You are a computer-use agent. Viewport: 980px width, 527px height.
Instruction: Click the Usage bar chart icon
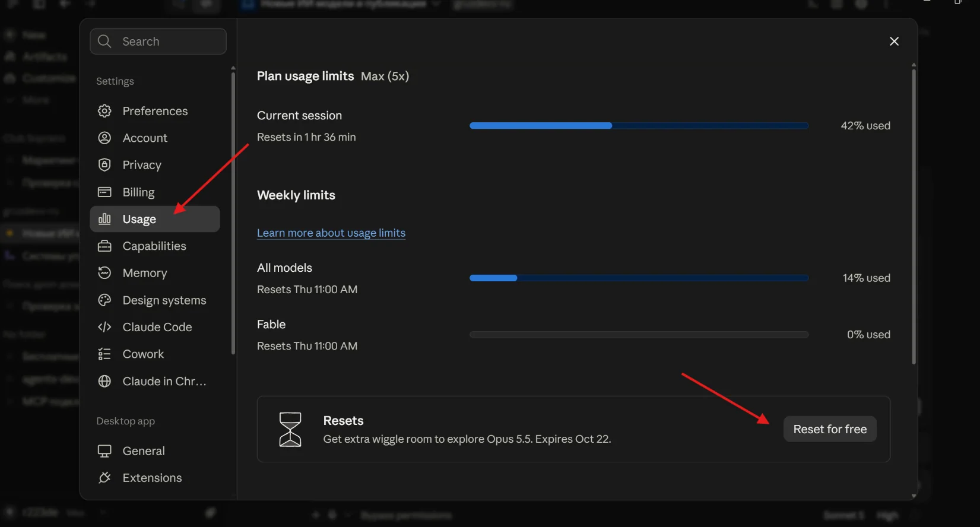(104, 219)
